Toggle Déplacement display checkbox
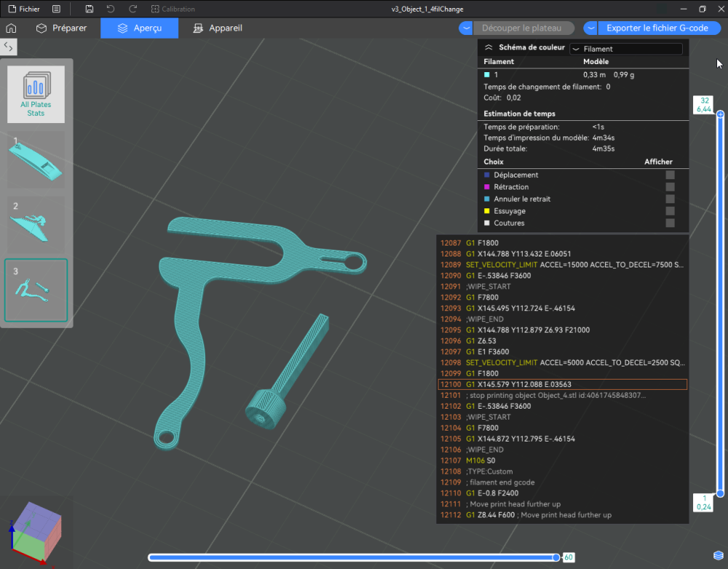 click(x=670, y=175)
